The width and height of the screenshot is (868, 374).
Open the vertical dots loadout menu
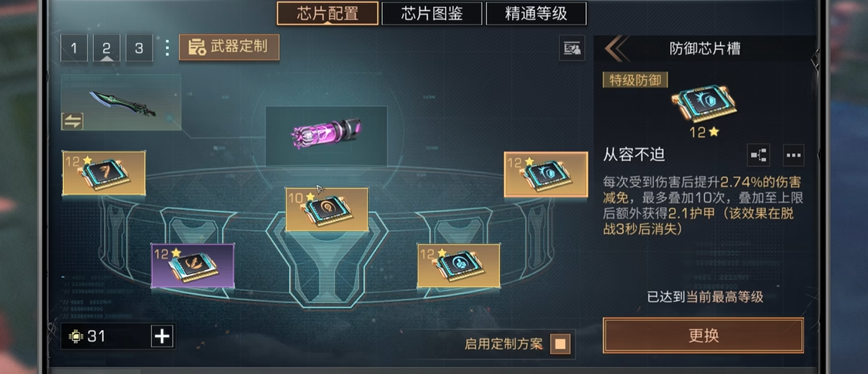pos(167,48)
